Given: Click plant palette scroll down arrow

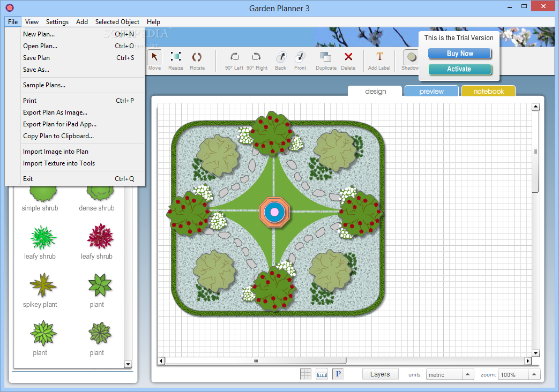Looking at the screenshot, I should coord(128,364).
